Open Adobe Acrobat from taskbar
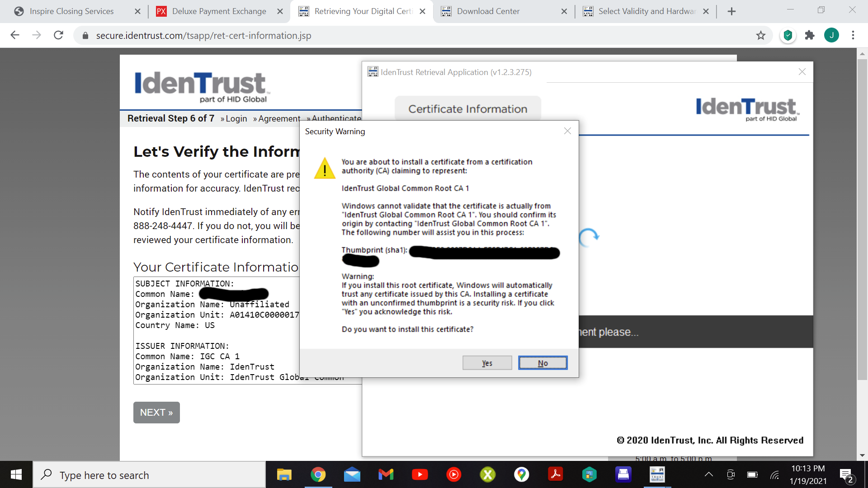 point(555,474)
